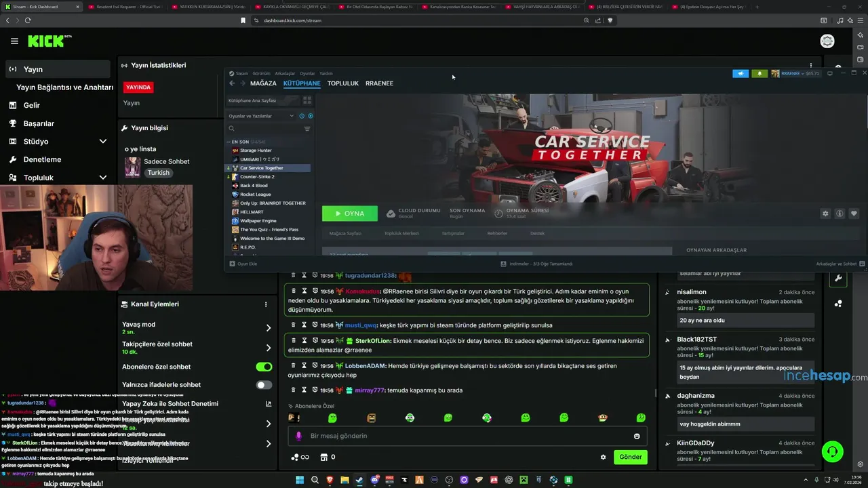Open Mağaza Sayfası tab for the game

tap(345, 233)
